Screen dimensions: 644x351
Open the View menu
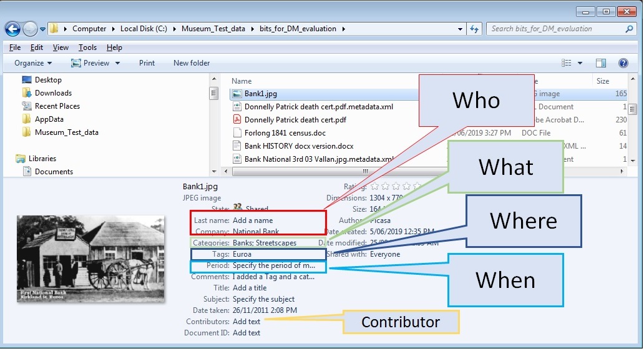61,47
